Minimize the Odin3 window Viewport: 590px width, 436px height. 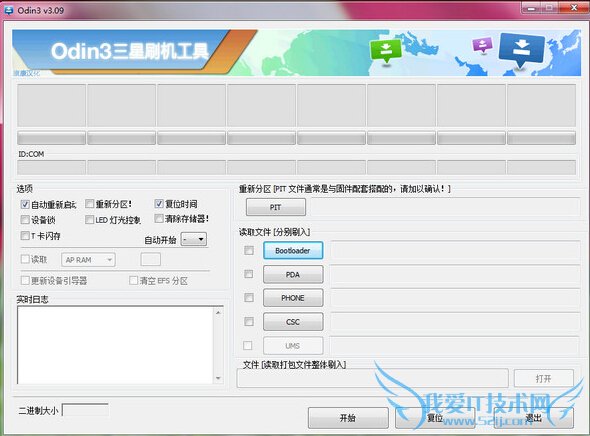point(532,8)
